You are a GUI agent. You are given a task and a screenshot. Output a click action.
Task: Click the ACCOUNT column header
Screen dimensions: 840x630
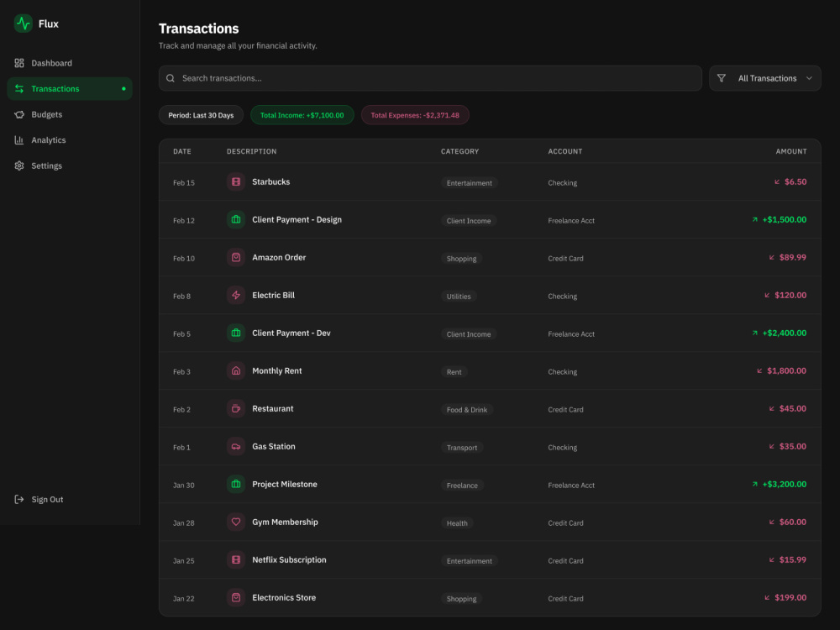tap(565, 151)
